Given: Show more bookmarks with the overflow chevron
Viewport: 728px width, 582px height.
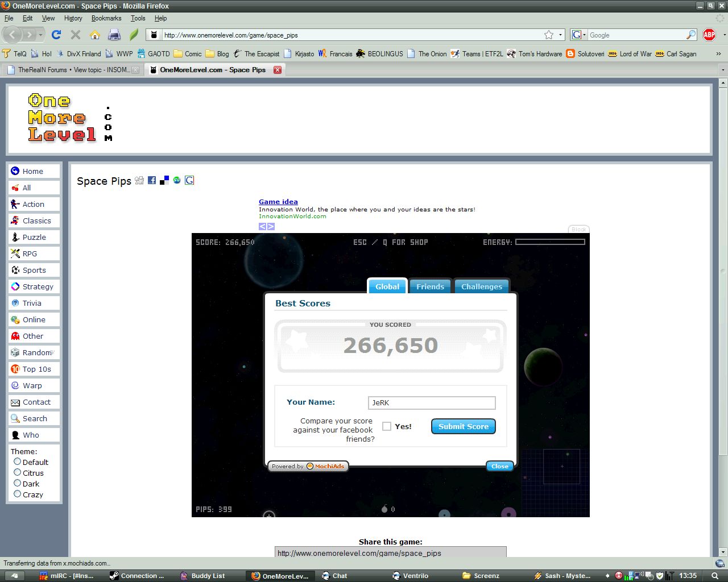Looking at the screenshot, I should pyautogui.click(x=718, y=54).
